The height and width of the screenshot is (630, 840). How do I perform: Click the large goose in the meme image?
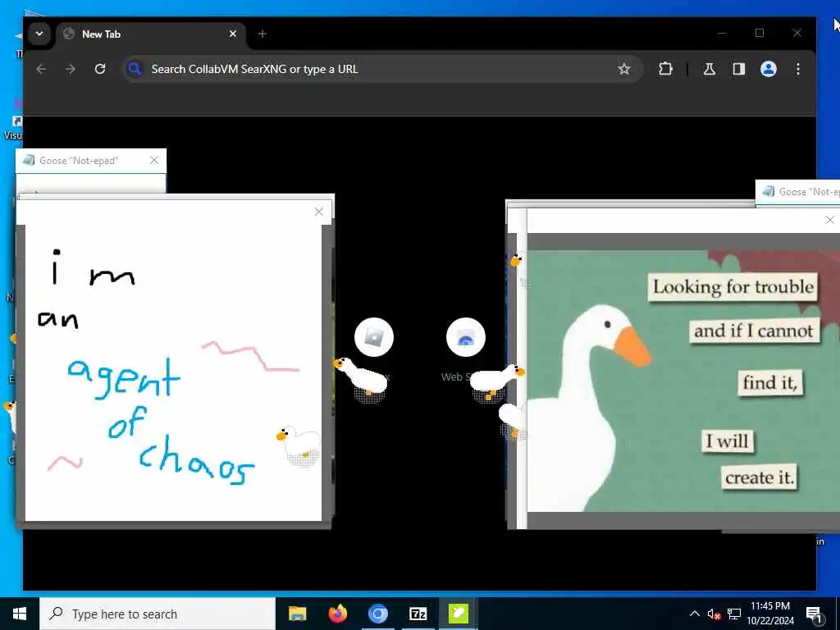(587, 407)
